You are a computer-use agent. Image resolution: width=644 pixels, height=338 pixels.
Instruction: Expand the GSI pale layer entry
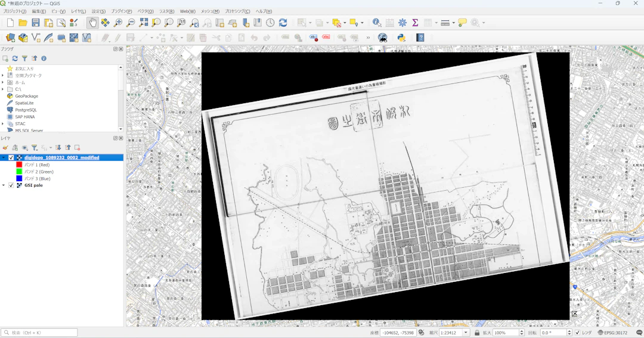tap(4, 185)
